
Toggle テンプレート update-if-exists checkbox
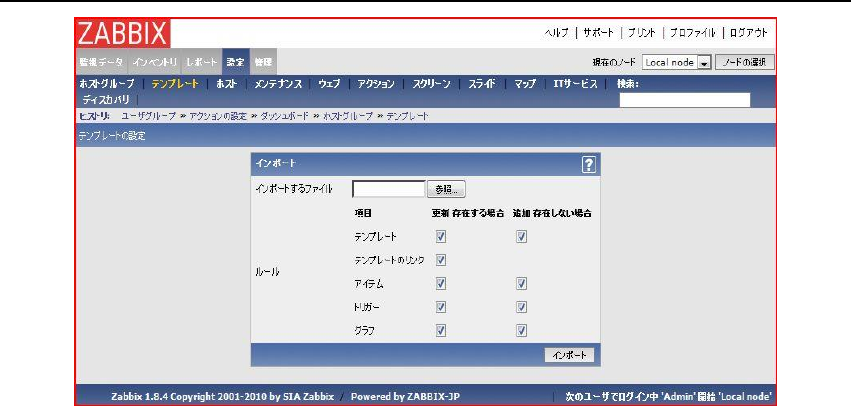pyautogui.click(x=441, y=237)
